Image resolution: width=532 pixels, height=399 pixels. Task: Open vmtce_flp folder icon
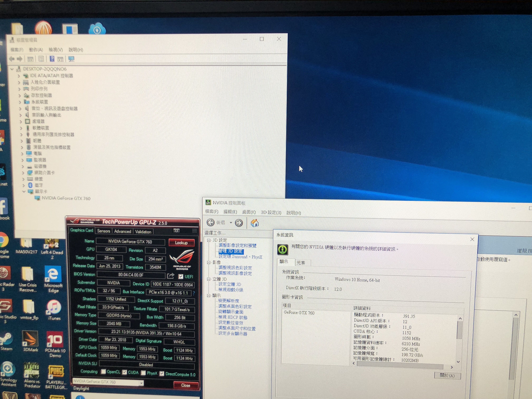click(29, 310)
